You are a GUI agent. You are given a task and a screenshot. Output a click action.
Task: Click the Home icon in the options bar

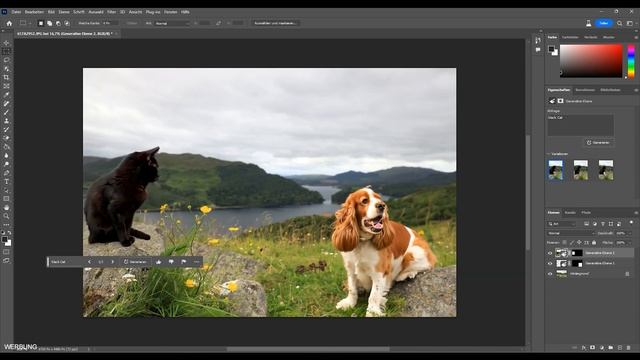click(9, 23)
